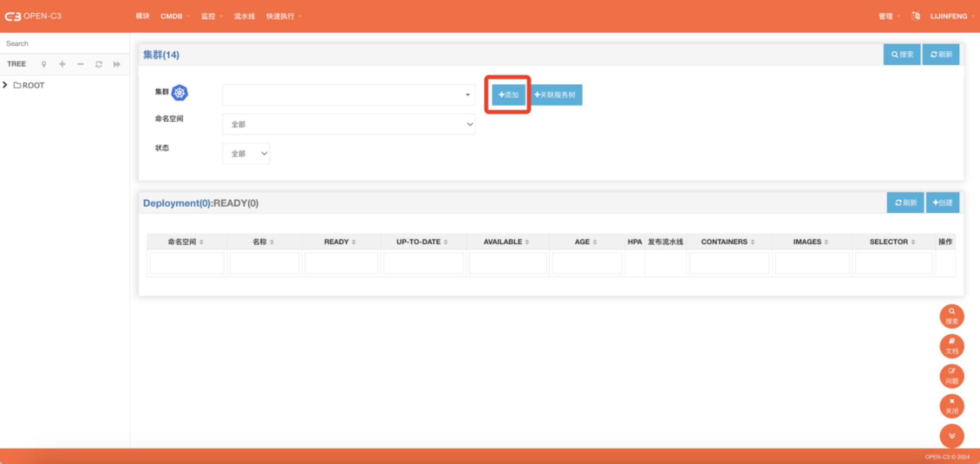Screen dimensions: 980x464
Task: Open the 状态 status dropdown
Action: [246, 154]
